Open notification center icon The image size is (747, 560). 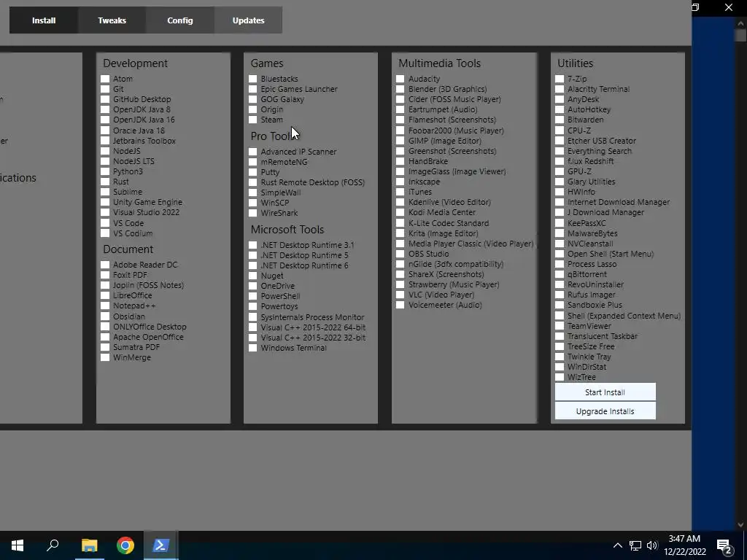coord(724,546)
